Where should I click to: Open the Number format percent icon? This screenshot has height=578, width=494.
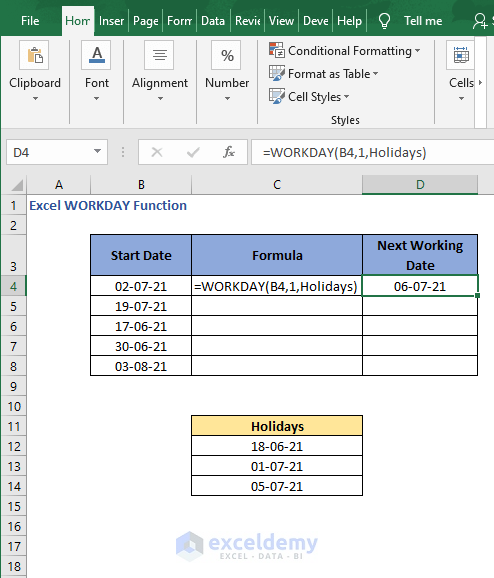pyautogui.click(x=226, y=55)
